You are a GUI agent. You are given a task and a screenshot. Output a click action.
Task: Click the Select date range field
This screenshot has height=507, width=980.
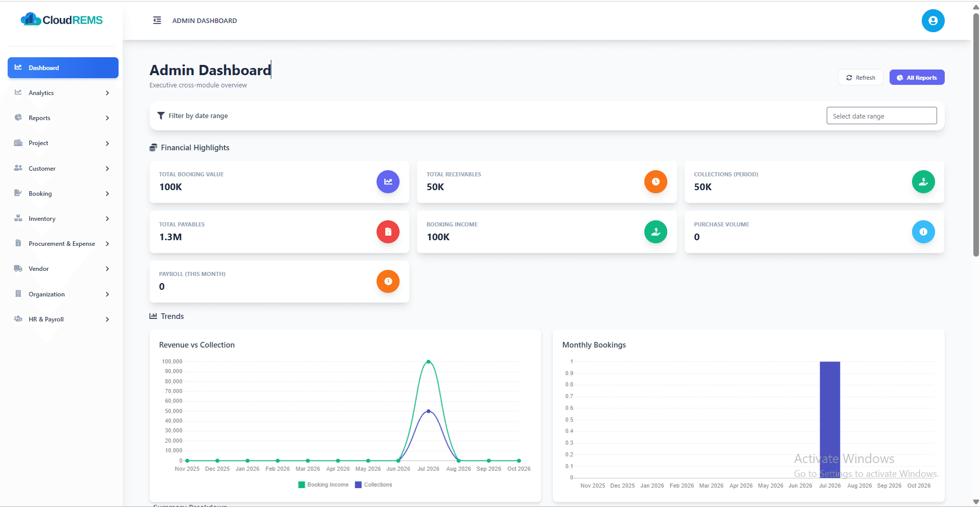point(881,116)
